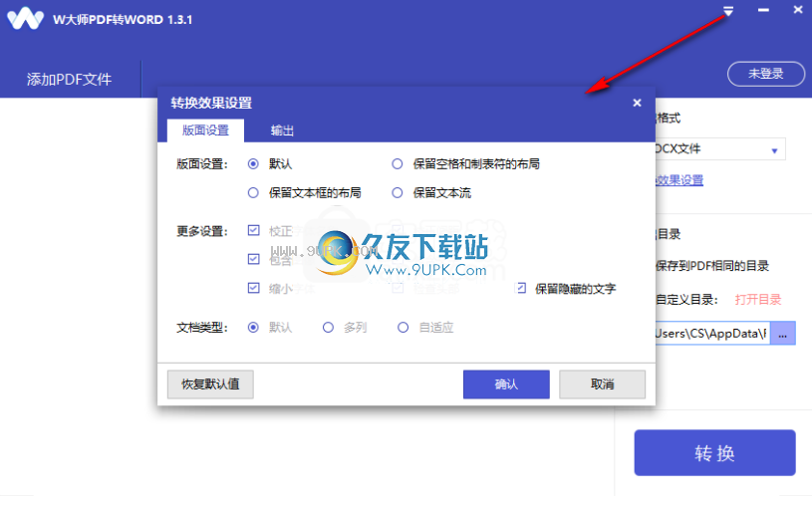This screenshot has width=812, height=507.
Task: Select 自适应 document type
Action: 403,328
